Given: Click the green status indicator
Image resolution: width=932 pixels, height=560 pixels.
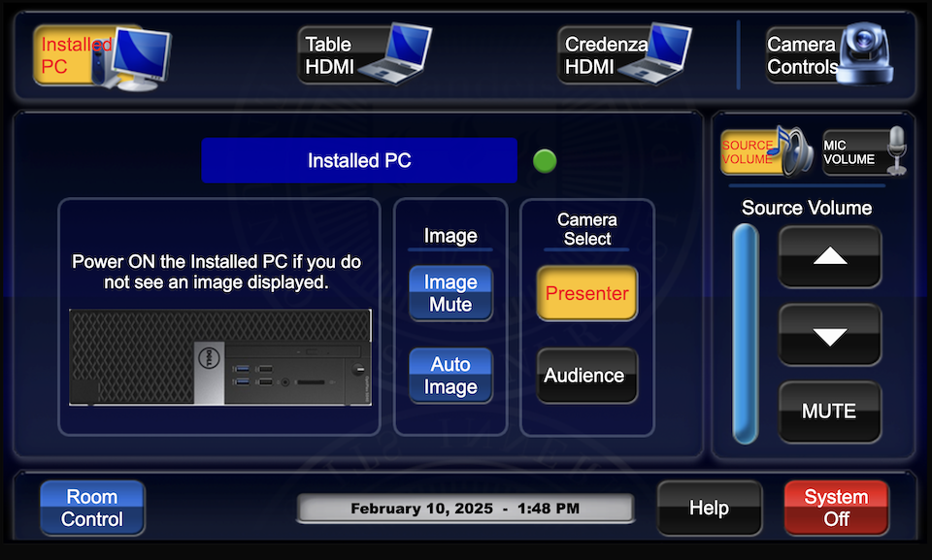Looking at the screenshot, I should click(x=545, y=160).
